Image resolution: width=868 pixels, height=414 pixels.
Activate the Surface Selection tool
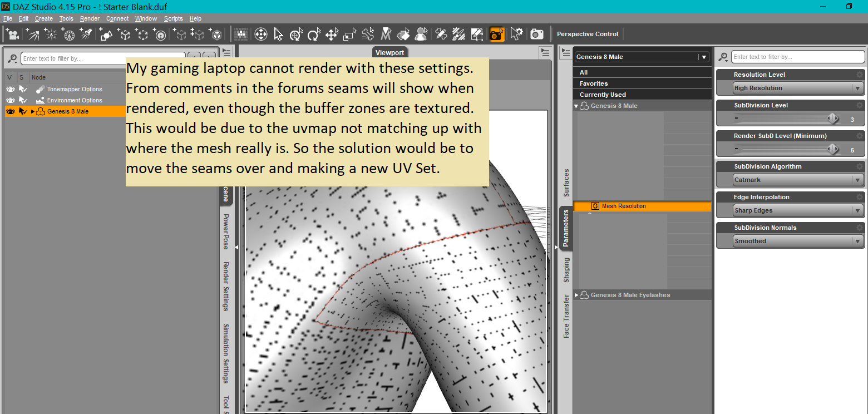click(x=403, y=34)
